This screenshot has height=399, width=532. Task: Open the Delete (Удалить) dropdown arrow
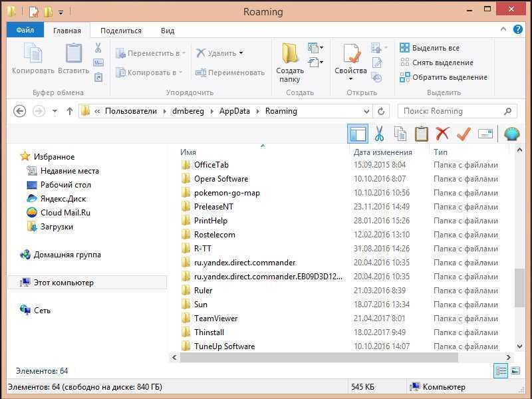[241, 53]
